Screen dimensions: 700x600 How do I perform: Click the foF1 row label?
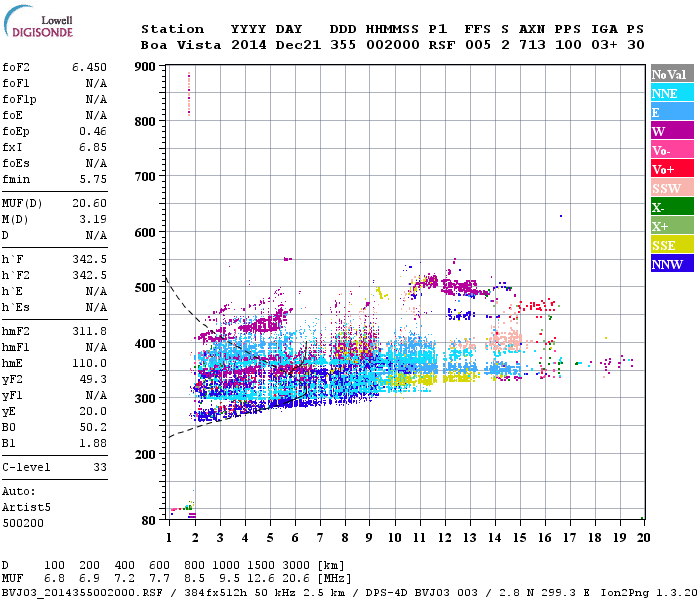(x=16, y=83)
